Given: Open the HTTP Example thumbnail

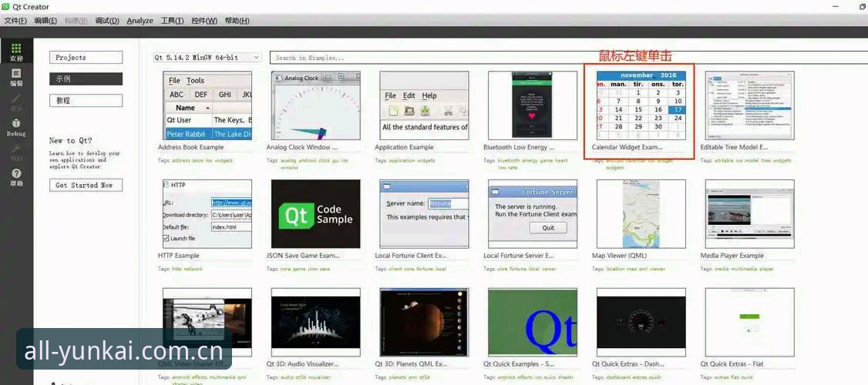Looking at the screenshot, I should click(207, 213).
